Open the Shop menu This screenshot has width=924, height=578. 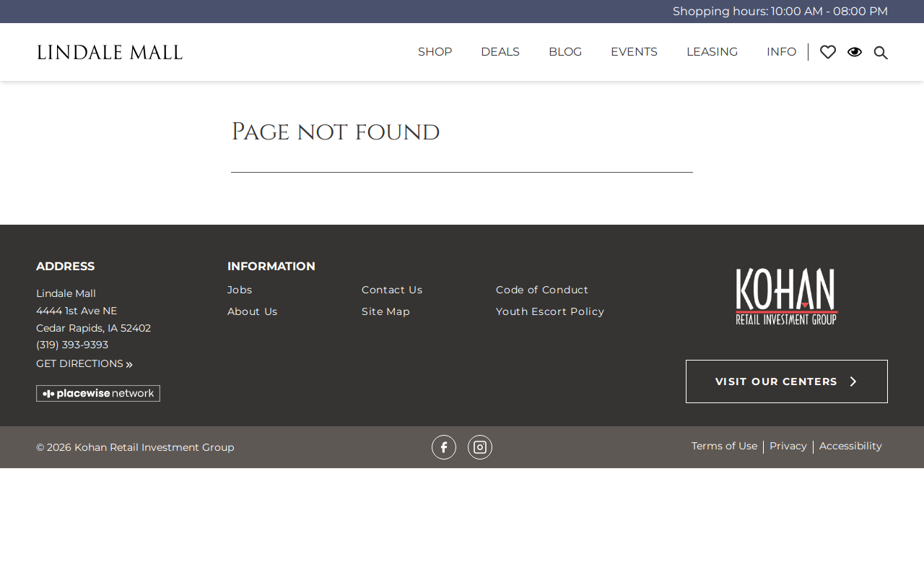(x=435, y=52)
